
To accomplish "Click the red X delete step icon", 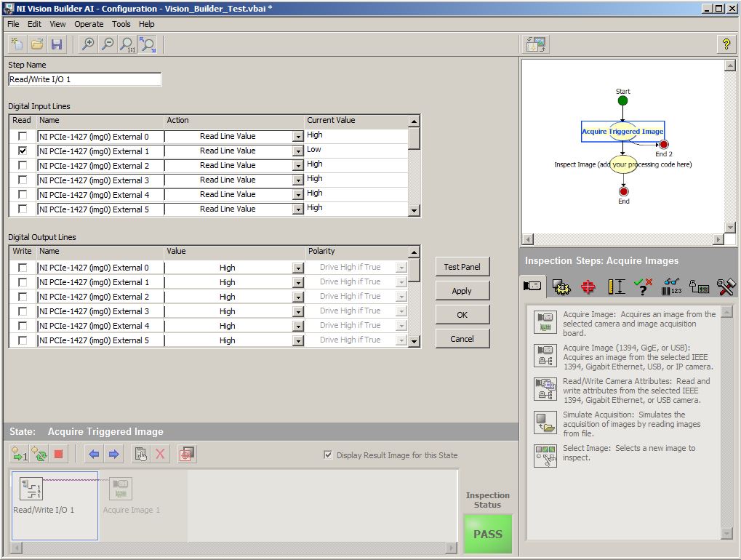I will pyautogui.click(x=160, y=454).
